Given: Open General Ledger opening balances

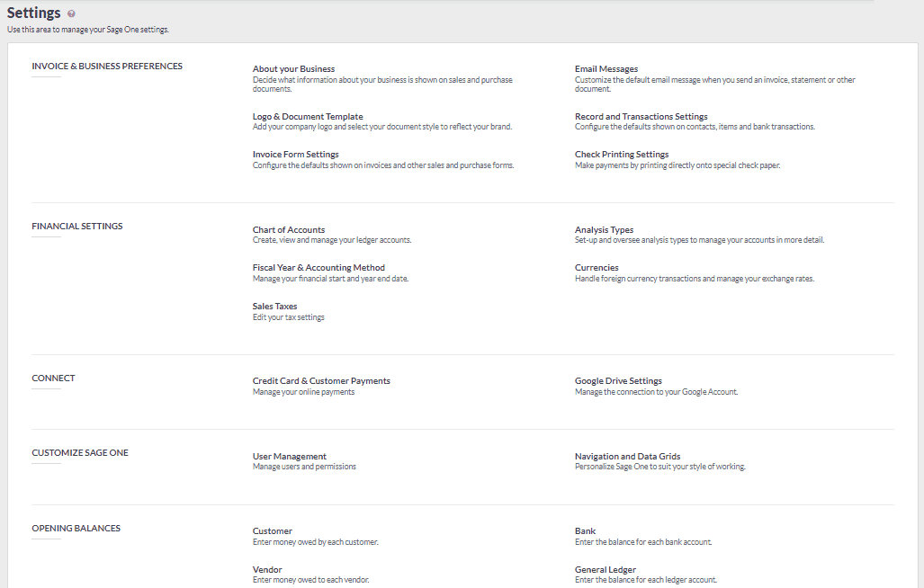Looking at the screenshot, I should 604,569.
